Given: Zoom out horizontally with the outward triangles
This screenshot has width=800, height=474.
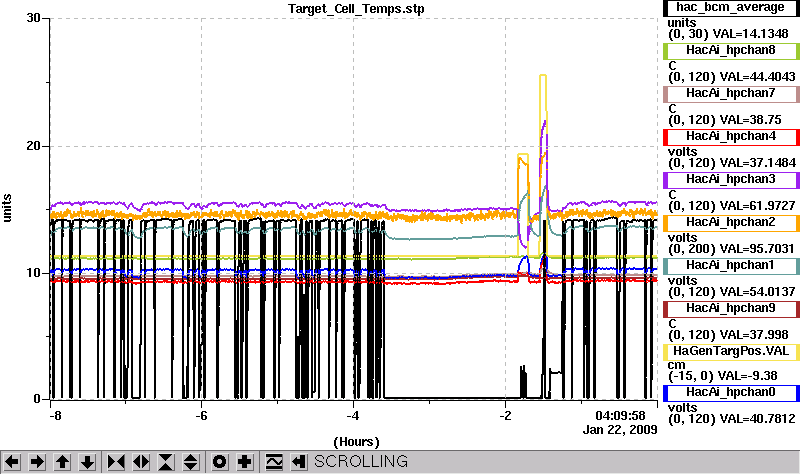Looking at the screenshot, I should point(141,462).
